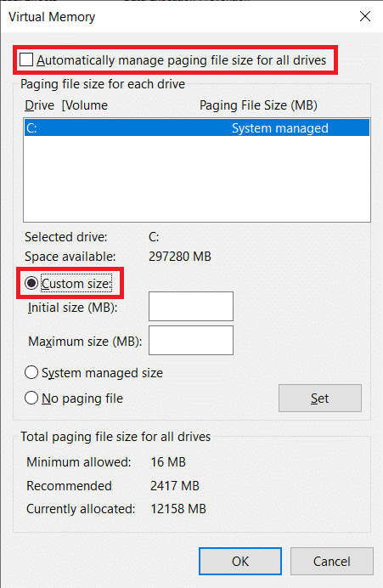Confirm the dialog with OK
This screenshot has height=588, width=383.
tap(240, 561)
